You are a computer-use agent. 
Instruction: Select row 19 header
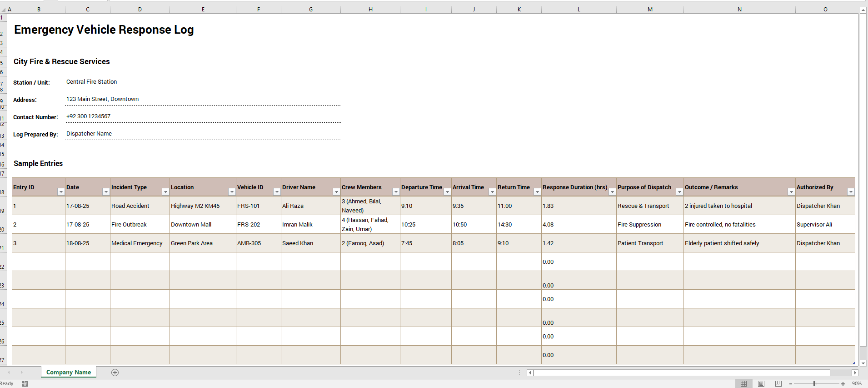point(3,206)
